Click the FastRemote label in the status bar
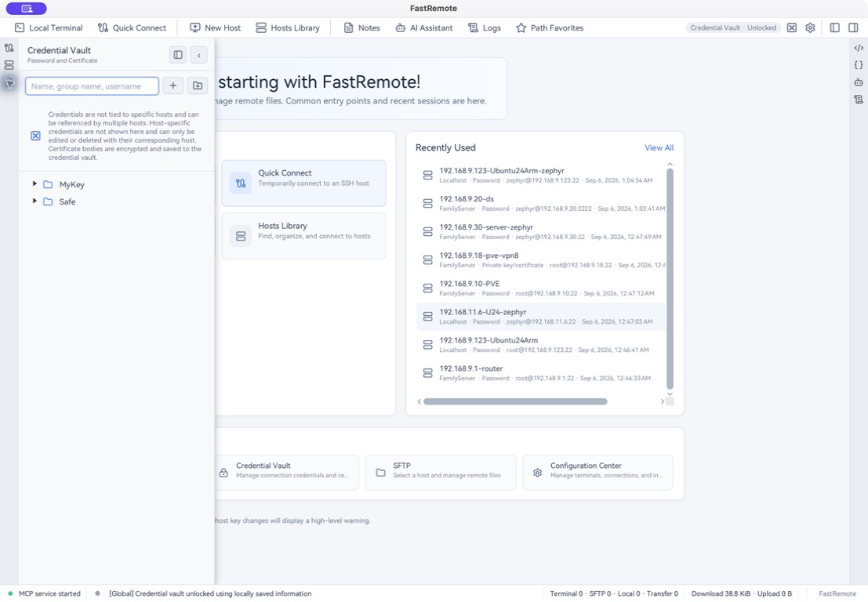Viewport: 868px width, 602px height. coord(837,593)
